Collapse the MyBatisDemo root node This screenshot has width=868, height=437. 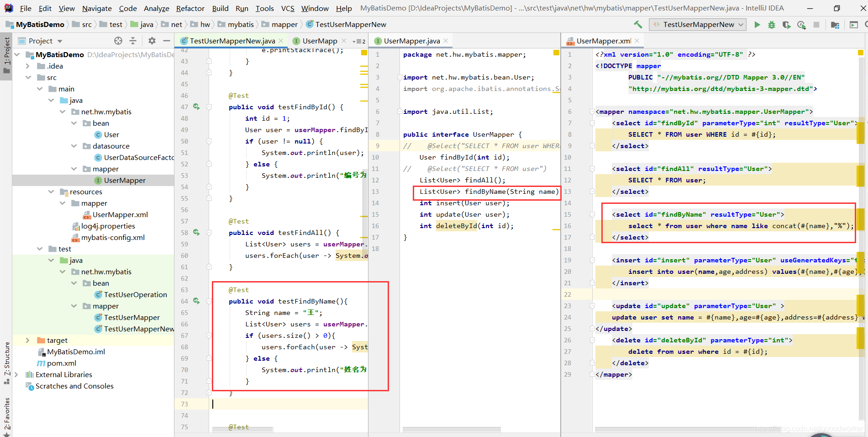(17, 54)
